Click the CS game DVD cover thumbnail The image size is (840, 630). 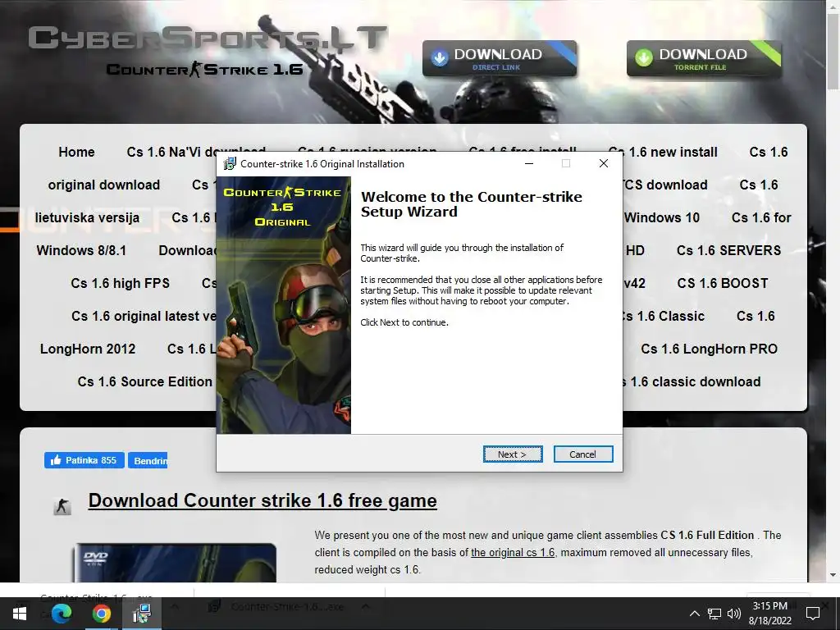(175, 563)
